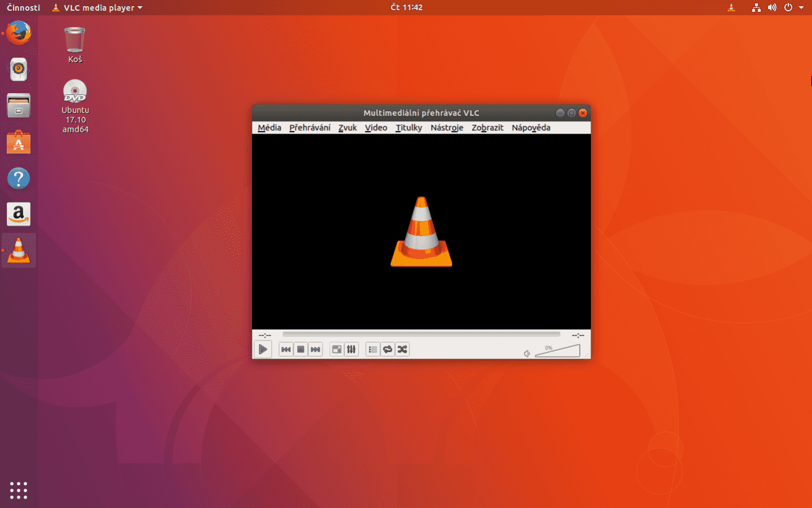Jump to previous media item
This screenshot has width=812, height=508.
tap(286, 349)
